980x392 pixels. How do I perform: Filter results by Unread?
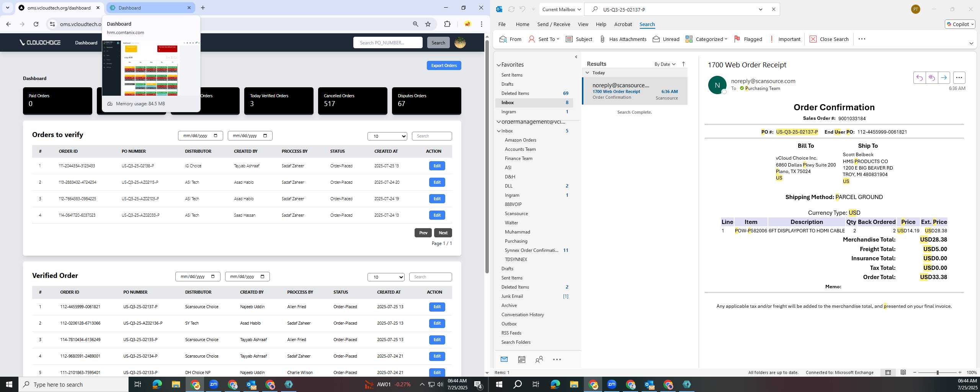[666, 39]
